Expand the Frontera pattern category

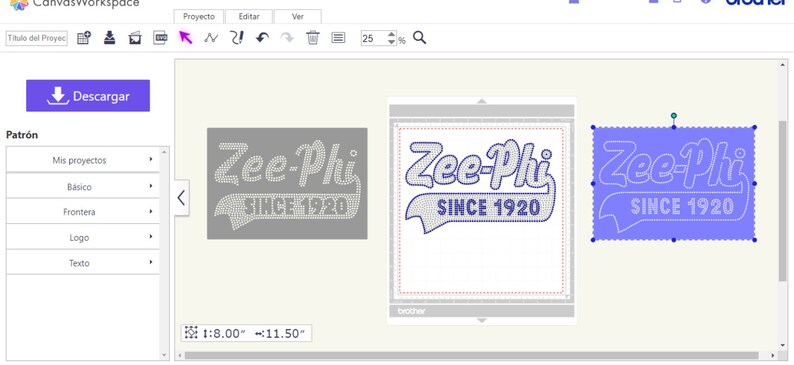click(83, 212)
